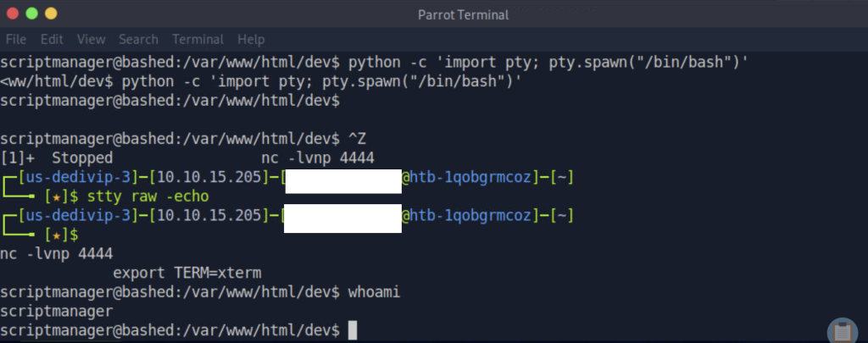Click the '^Z' text in the terminal
Image resolution: width=868 pixels, height=343 pixels.
coord(357,139)
